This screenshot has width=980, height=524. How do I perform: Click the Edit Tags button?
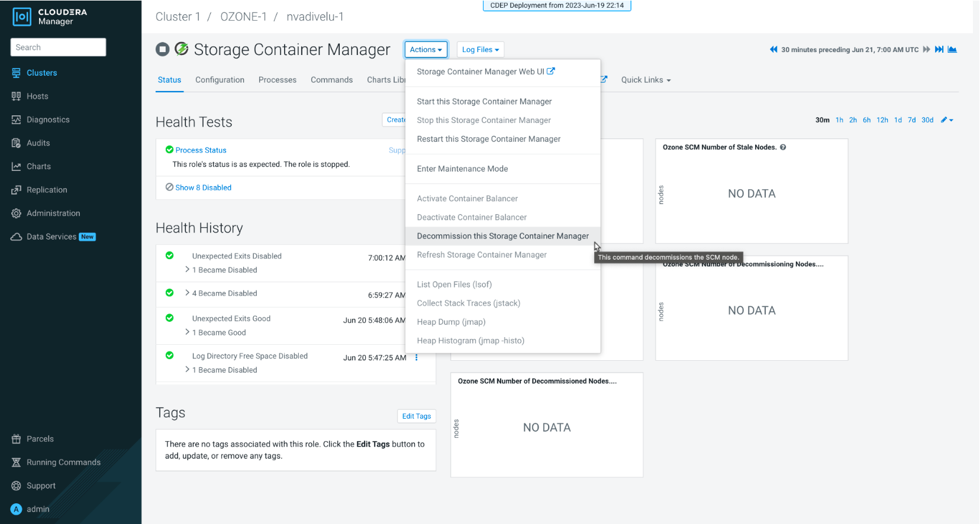tap(416, 416)
